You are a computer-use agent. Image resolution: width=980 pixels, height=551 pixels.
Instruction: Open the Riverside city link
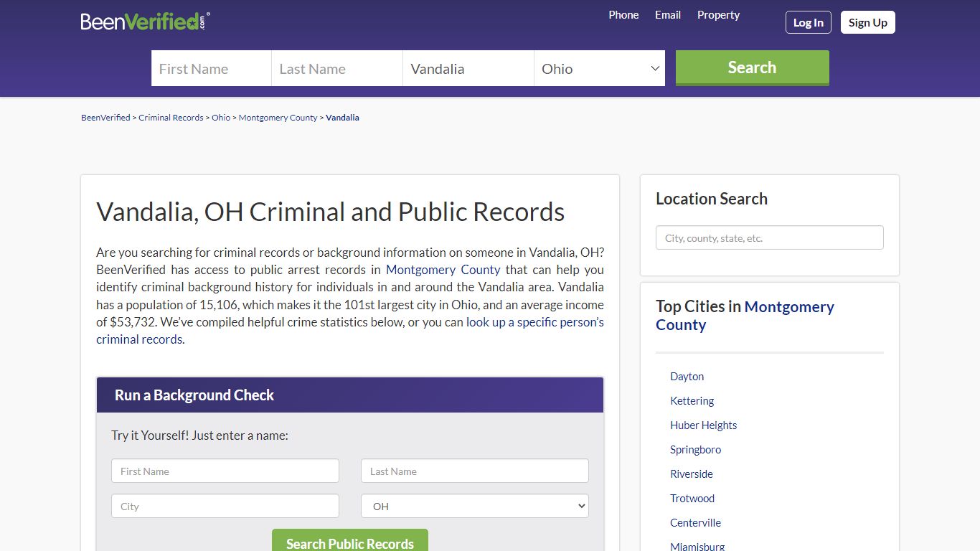692,474
